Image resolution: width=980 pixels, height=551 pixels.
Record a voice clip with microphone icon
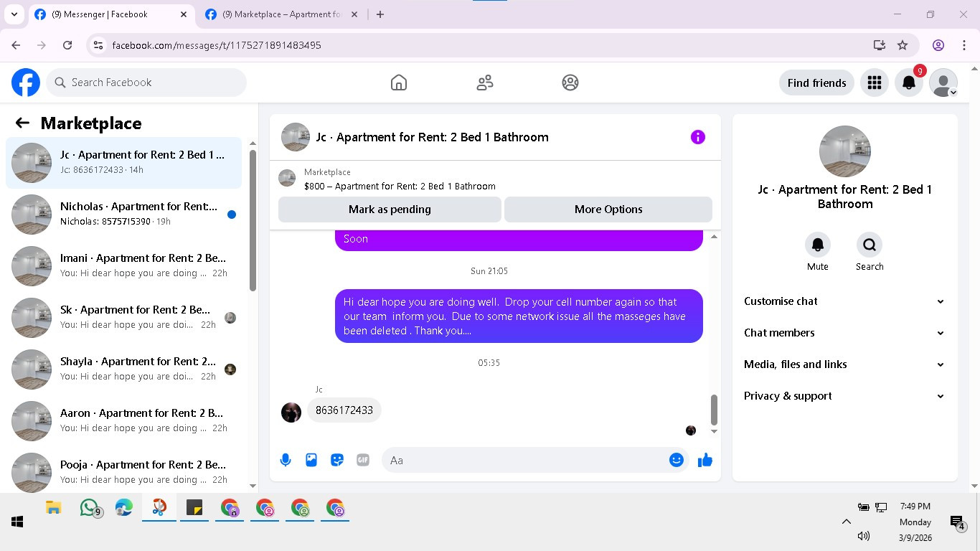[286, 461]
